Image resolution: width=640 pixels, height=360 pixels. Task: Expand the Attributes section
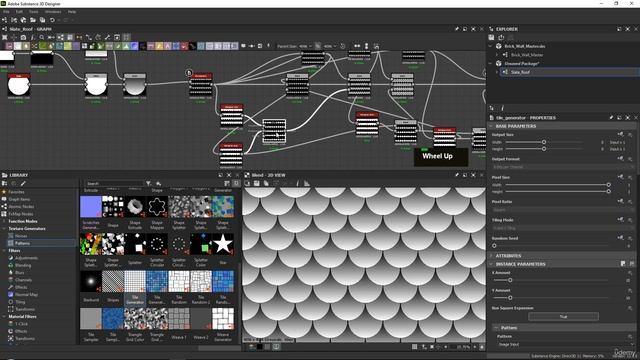(x=491, y=256)
